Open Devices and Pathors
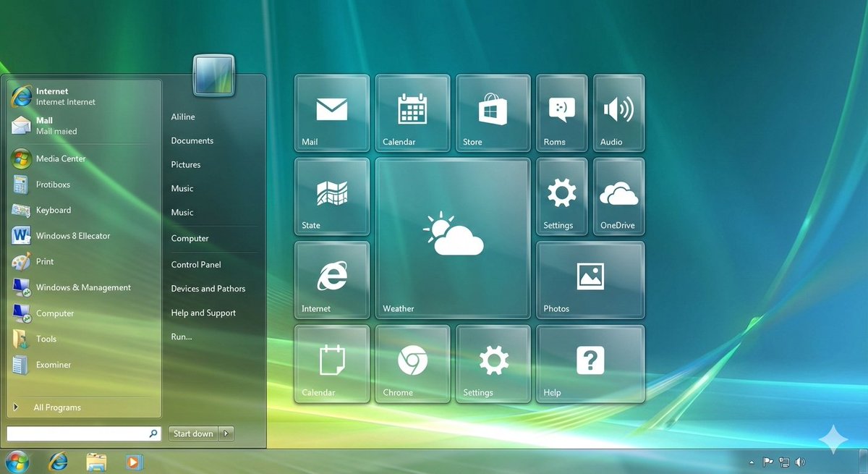Viewport: 868px width, 474px height. click(208, 288)
